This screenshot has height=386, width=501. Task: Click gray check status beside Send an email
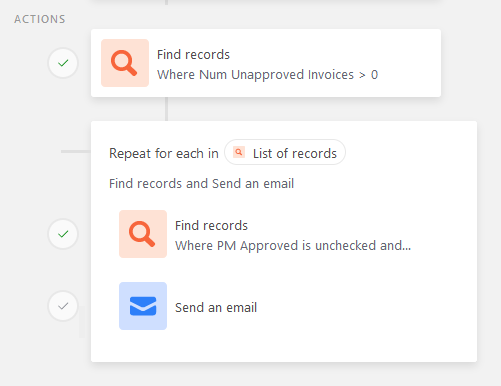63,306
